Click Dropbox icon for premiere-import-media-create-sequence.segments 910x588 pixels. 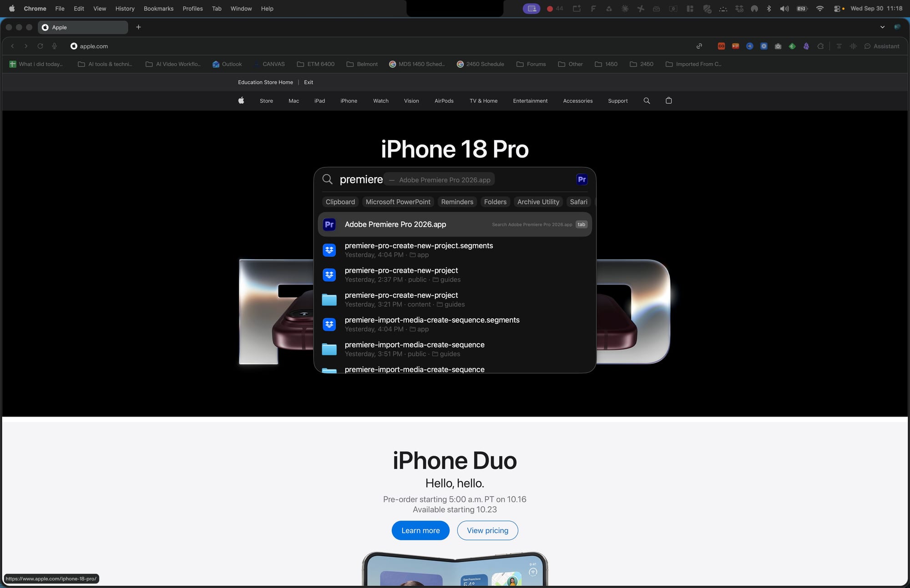point(329,324)
